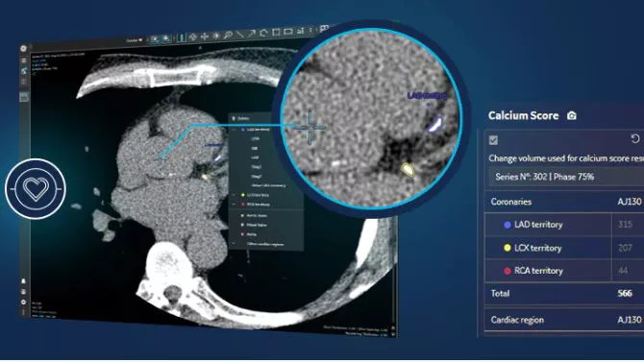The height and width of the screenshot is (362, 644).
Task: Select the LAD territory row label
Action: pyautogui.click(x=538, y=225)
